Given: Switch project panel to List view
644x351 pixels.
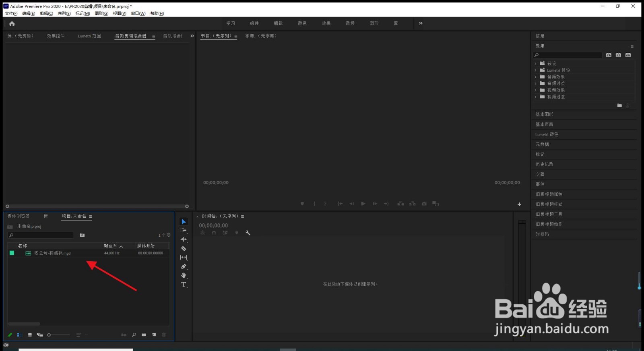Looking at the screenshot, I should (x=20, y=335).
